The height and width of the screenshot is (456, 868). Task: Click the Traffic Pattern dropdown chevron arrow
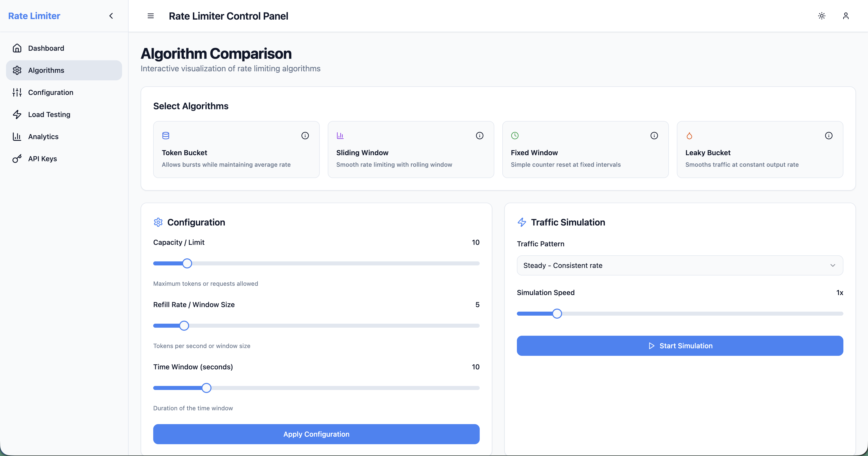(833, 265)
